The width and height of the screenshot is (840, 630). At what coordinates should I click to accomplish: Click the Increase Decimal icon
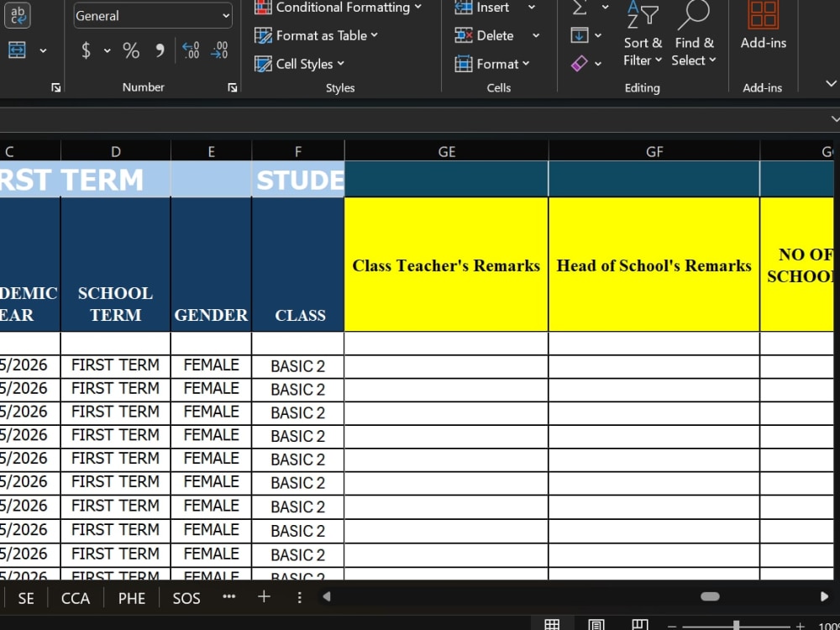point(191,50)
